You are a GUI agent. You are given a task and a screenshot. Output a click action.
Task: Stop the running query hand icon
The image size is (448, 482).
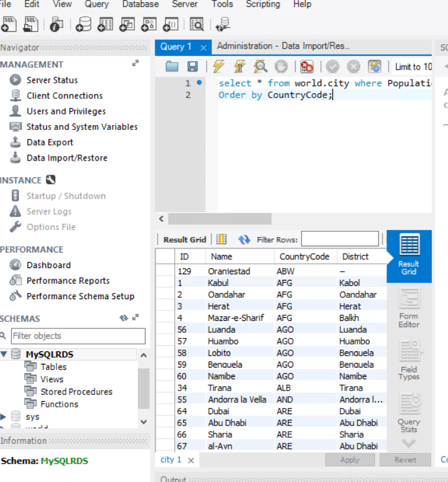click(281, 67)
